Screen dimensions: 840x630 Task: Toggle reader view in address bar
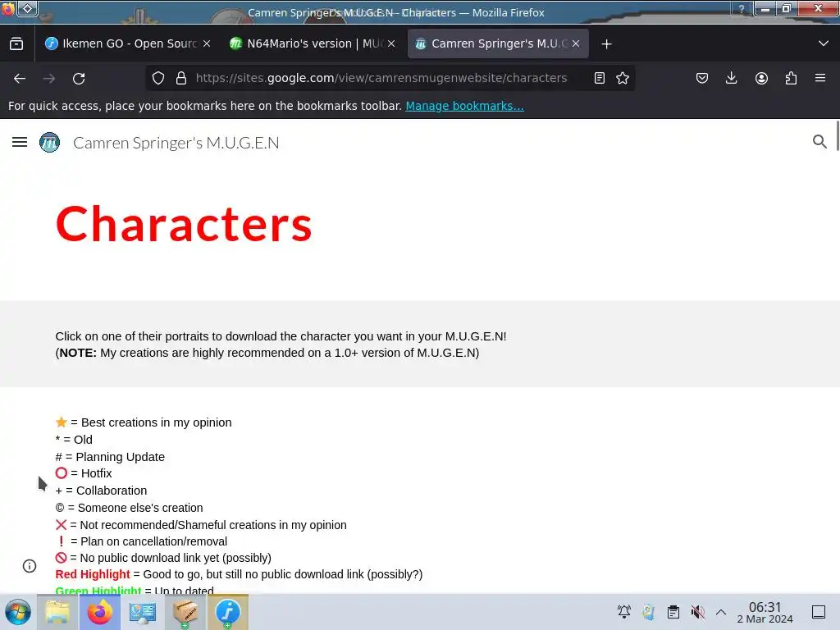click(x=600, y=78)
